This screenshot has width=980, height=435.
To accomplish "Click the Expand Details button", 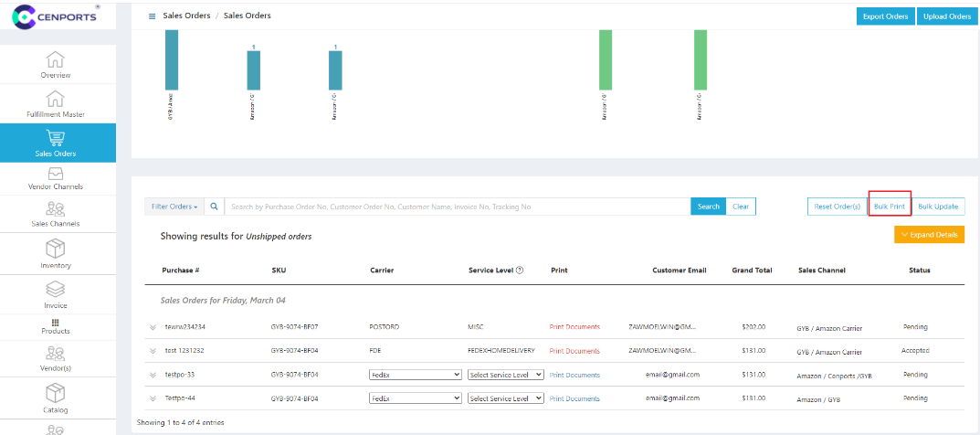I will tap(929, 235).
